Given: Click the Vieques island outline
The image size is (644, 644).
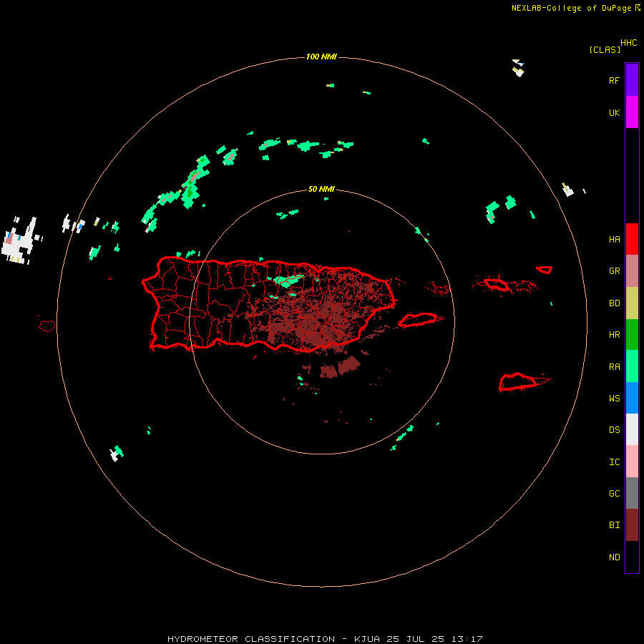Looking at the screenshot, I should (418, 320).
